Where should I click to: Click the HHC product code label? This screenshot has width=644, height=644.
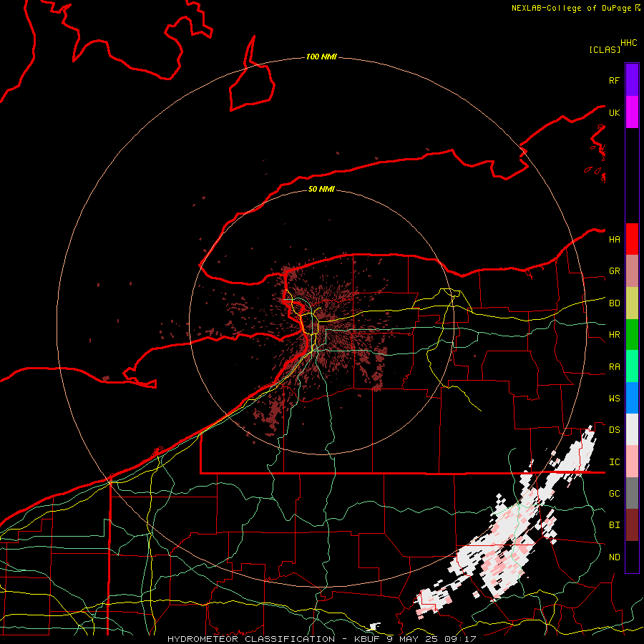click(x=628, y=43)
